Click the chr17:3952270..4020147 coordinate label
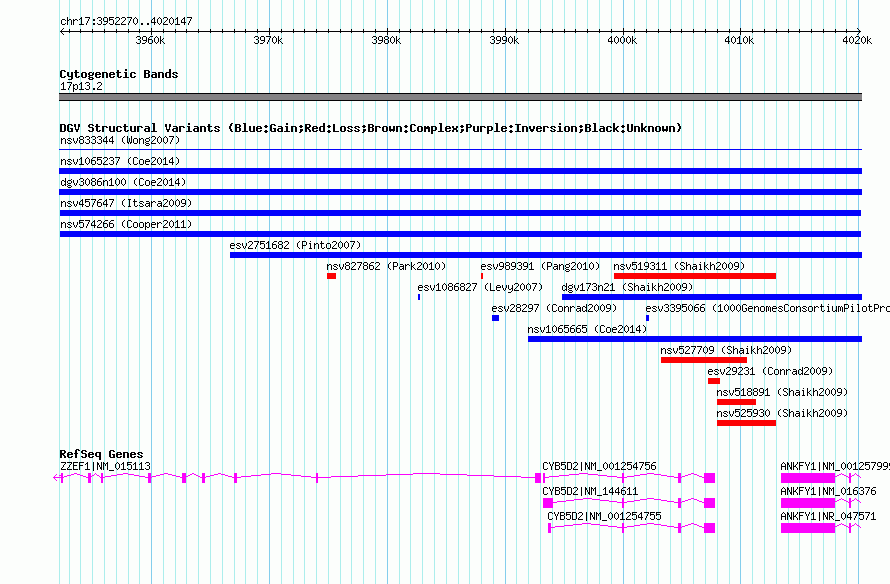Viewport: 890px width, 584px height. (126, 21)
